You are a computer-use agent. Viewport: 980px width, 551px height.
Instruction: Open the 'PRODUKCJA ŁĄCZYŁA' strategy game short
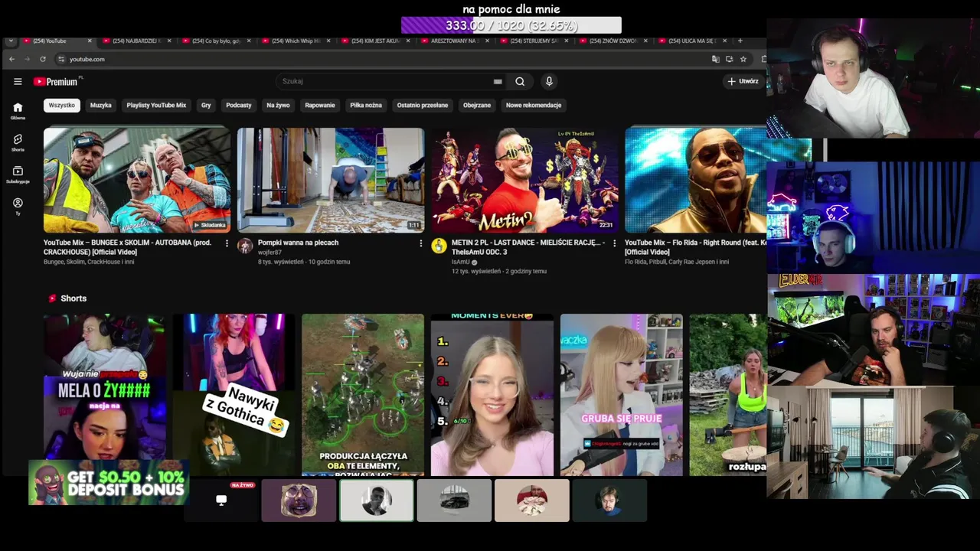click(363, 395)
